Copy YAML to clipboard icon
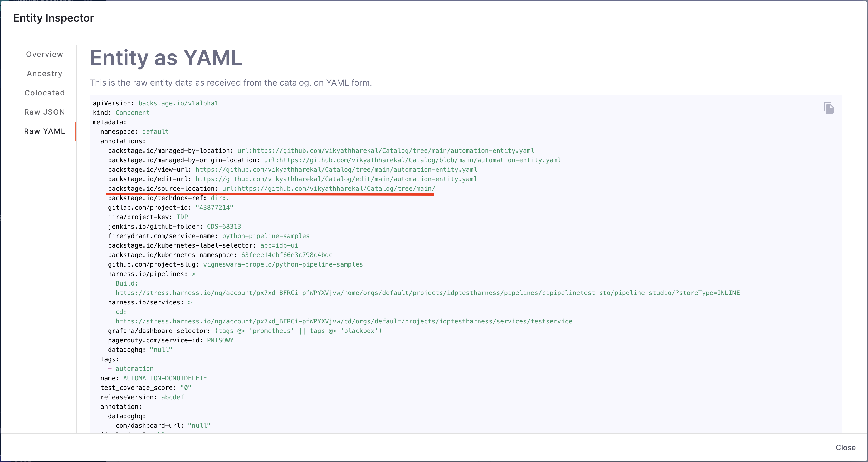This screenshot has width=868, height=462. 828,108
